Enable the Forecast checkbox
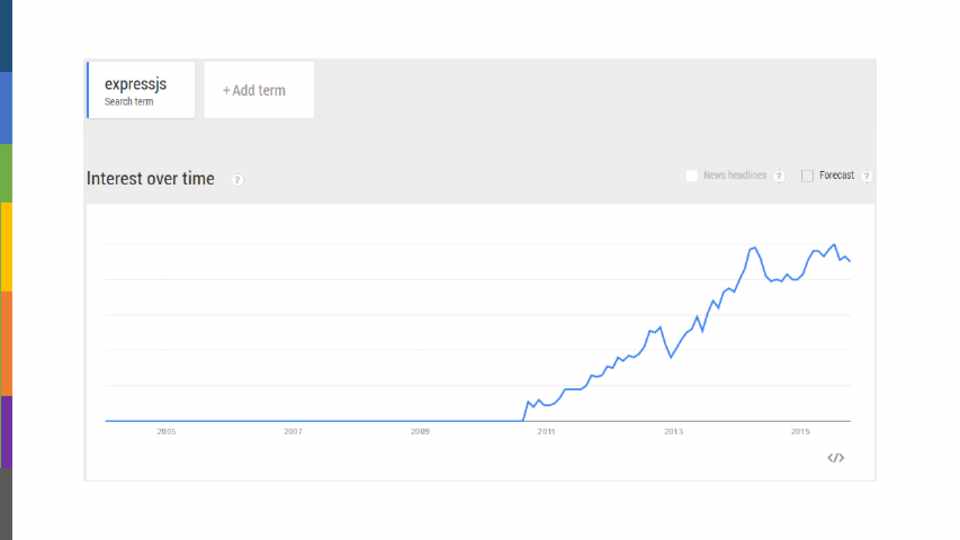The image size is (960, 540). pyautogui.click(x=807, y=176)
